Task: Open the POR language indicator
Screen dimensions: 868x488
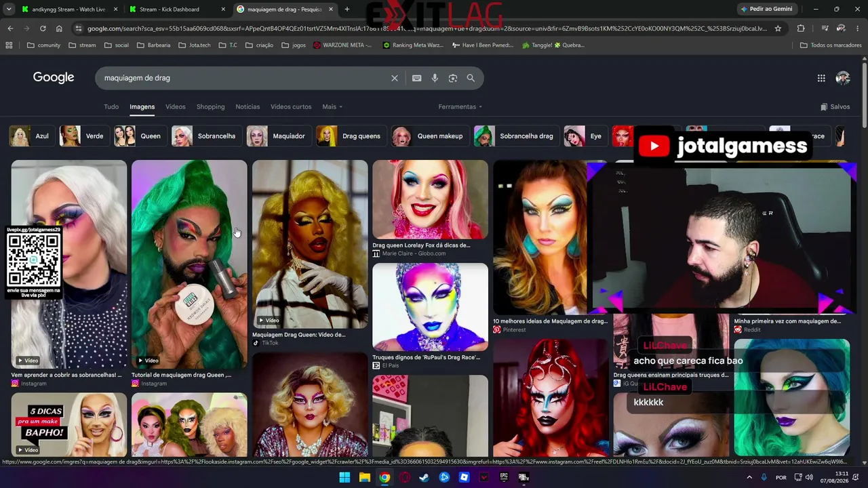Action: point(781,477)
